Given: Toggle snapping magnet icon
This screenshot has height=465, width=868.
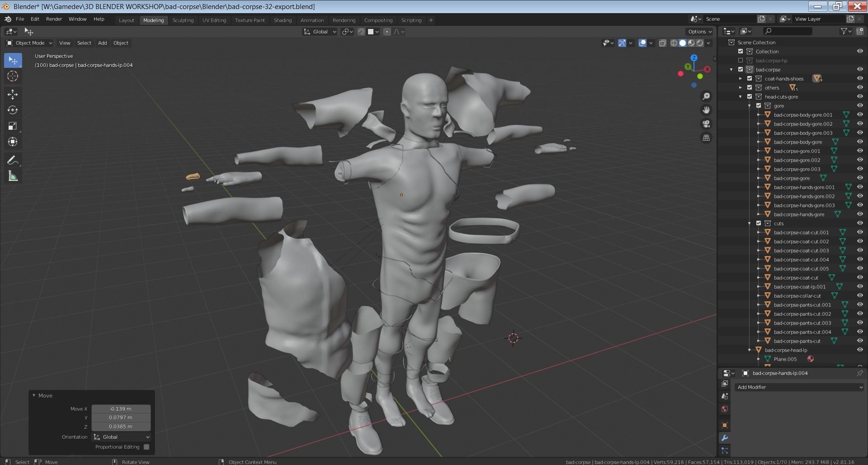Looking at the screenshot, I should click(361, 32).
